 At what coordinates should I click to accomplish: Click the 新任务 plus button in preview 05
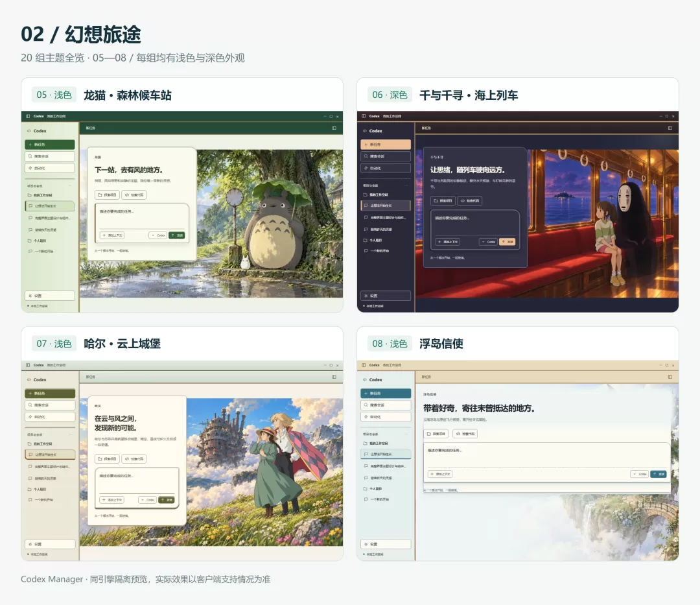(50, 145)
